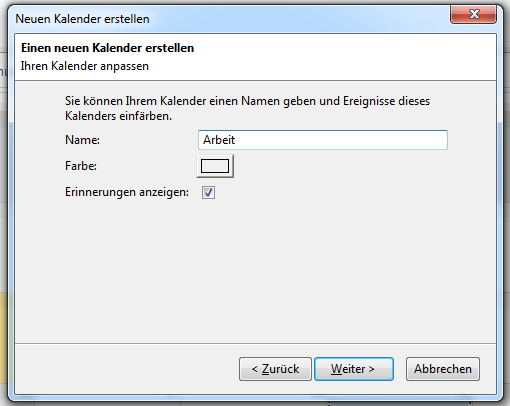Viewport: 510px width, 406px height.
Task: Click the 'Erinnerungen anzeigen:' label
Action: [127, 192]
